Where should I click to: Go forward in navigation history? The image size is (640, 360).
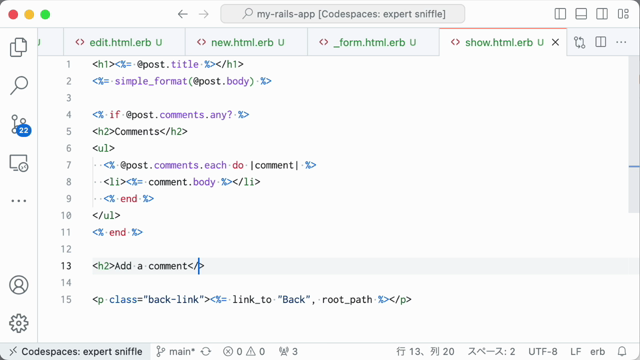point(203,14)
